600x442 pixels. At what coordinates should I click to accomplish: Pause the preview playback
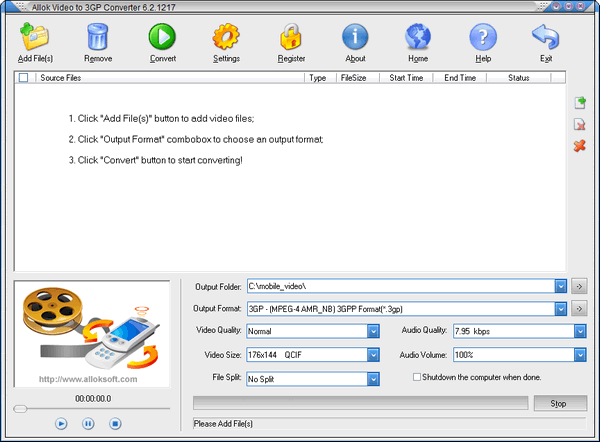[88, 424]
